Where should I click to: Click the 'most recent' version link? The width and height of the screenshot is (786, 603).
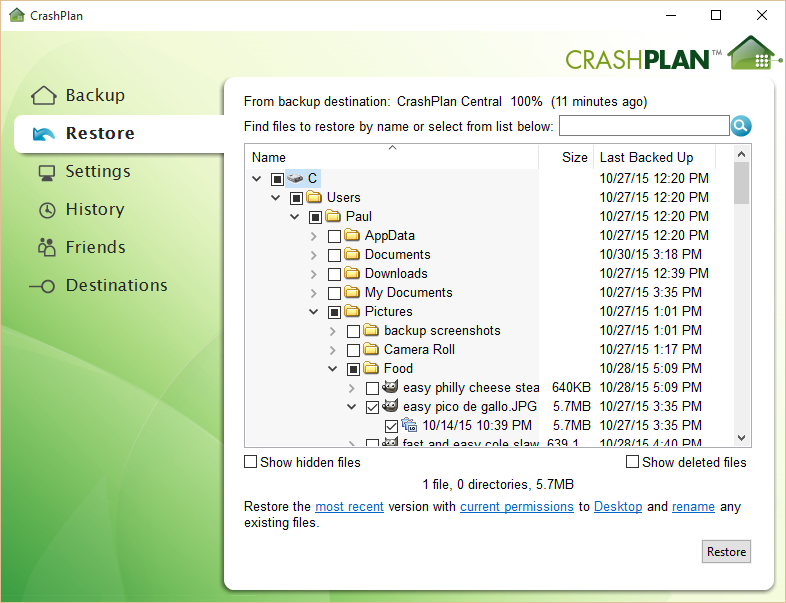[x=349, y=507]
